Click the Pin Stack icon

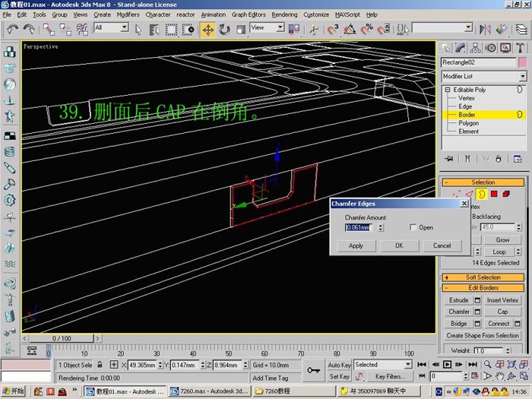(x=449, y=159)
